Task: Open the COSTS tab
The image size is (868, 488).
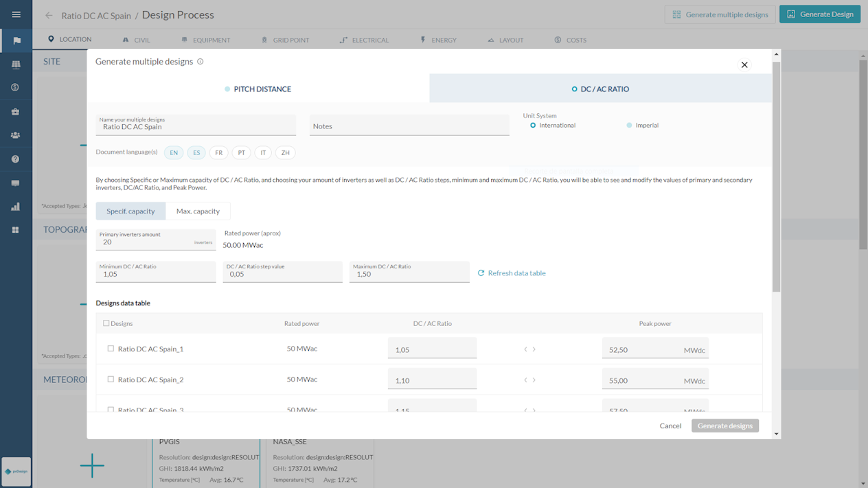Action: [570, 40]
